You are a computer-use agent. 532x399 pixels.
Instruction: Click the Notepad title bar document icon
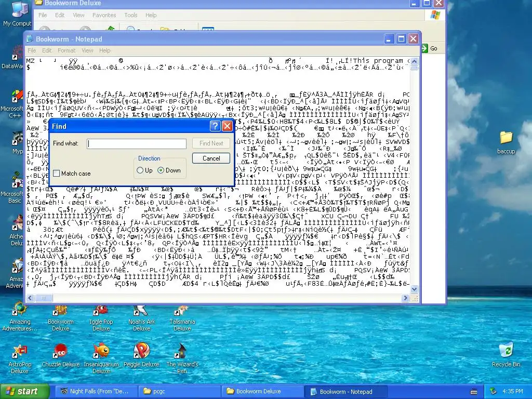[30, 39]
